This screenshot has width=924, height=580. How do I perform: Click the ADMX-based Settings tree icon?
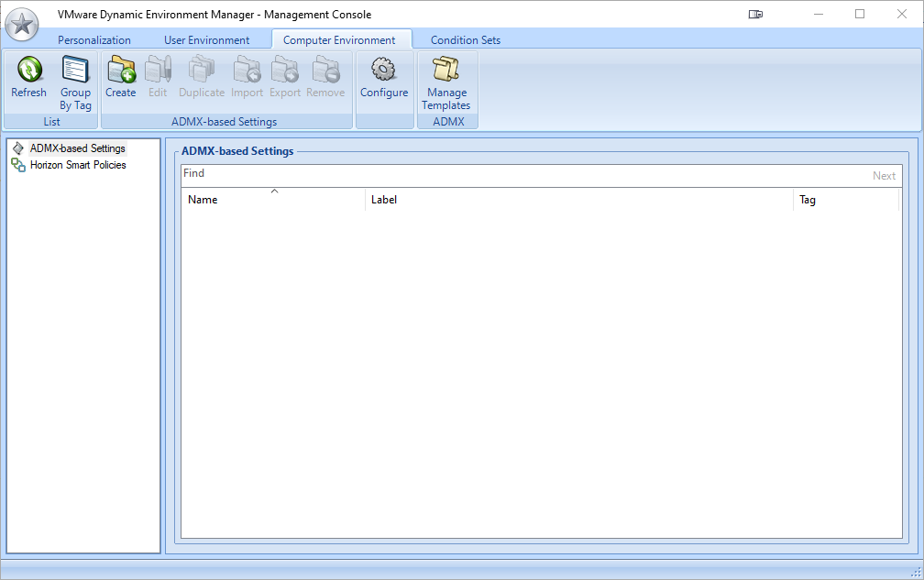(18, 148)
